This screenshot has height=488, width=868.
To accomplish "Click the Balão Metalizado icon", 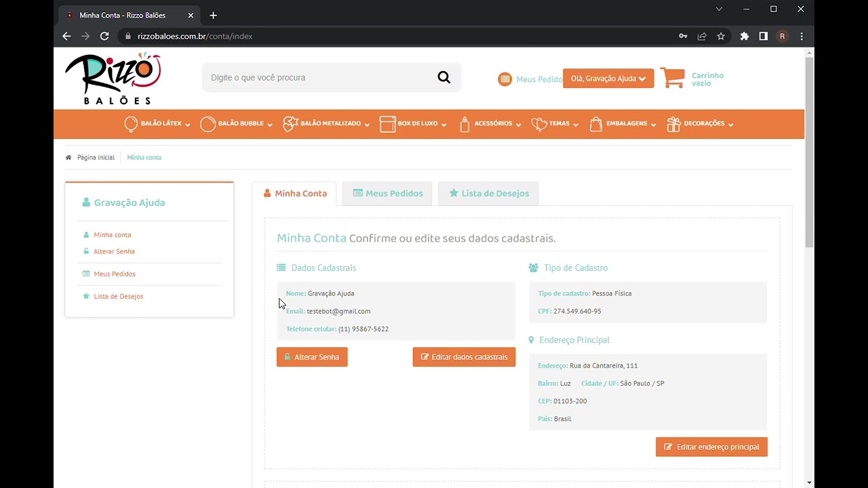I will click(x=290, y=124).
